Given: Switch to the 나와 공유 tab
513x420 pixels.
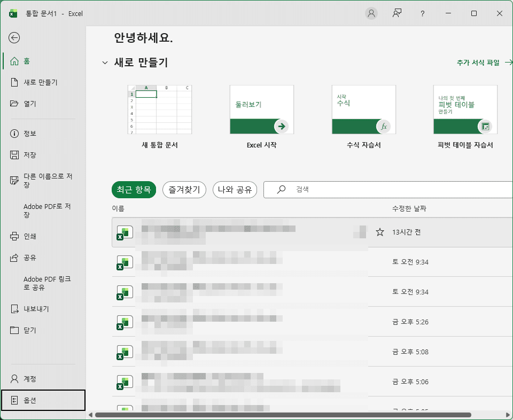Looking at the screenshot, I should tap(235, 189).
